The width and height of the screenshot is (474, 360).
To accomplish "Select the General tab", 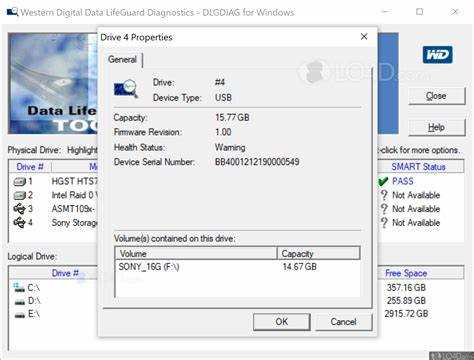I will click(x=122, y=60).
